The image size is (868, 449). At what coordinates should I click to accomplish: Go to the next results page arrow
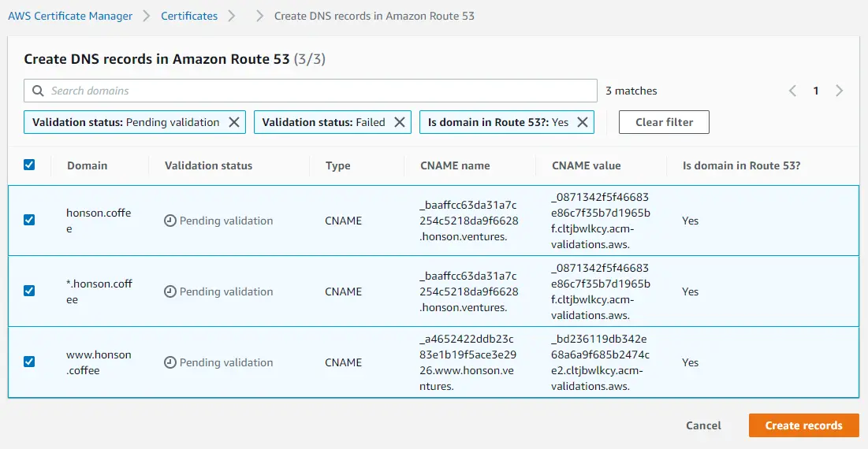(x=839, y=91)
